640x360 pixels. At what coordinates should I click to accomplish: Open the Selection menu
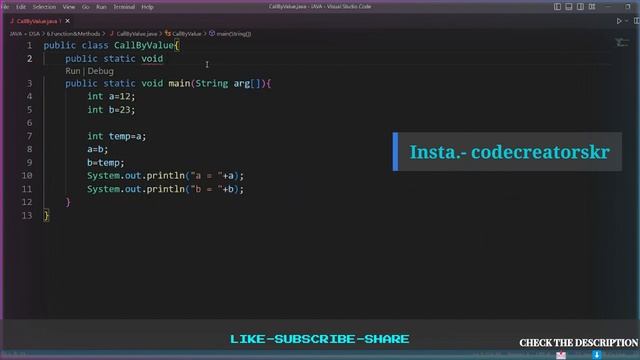(44, 7)
